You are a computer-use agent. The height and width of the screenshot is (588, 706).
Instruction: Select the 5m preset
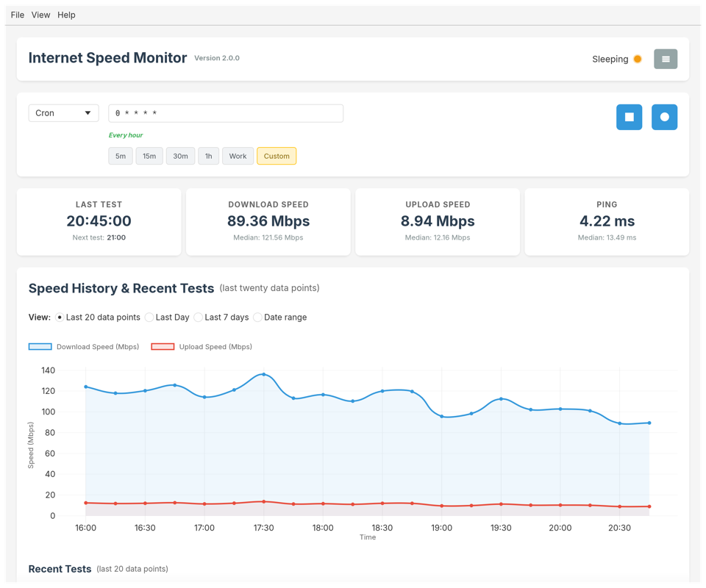pos(120,156)
